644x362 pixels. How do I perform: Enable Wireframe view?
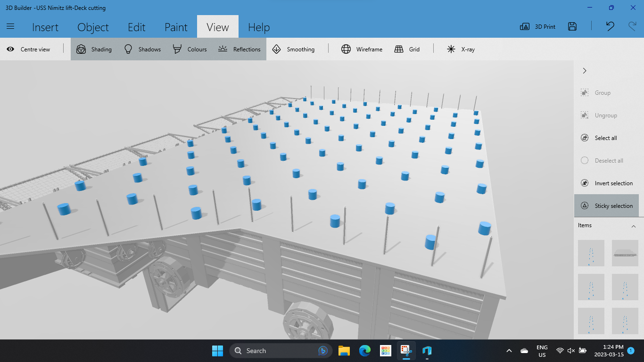pyautogui.click(x=362, y=49)
